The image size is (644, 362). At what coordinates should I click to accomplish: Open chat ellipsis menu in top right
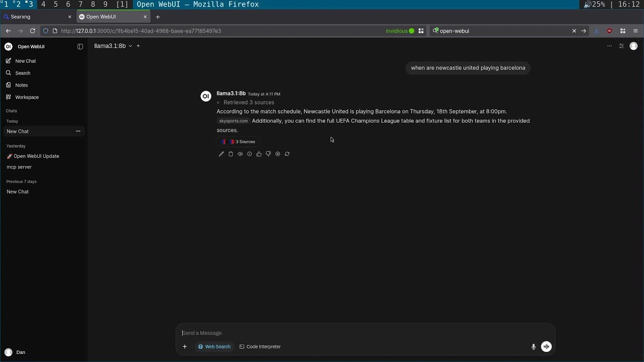coord(609,46)
